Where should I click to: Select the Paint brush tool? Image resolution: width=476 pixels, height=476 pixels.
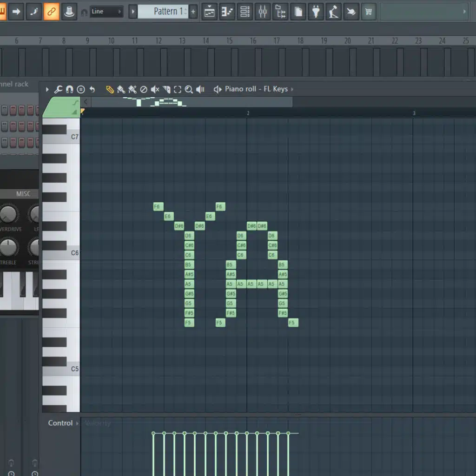(x=121, y=89)
